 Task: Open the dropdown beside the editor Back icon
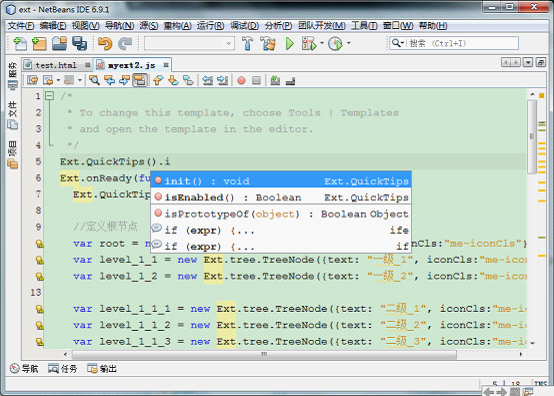tap(58, 81)
